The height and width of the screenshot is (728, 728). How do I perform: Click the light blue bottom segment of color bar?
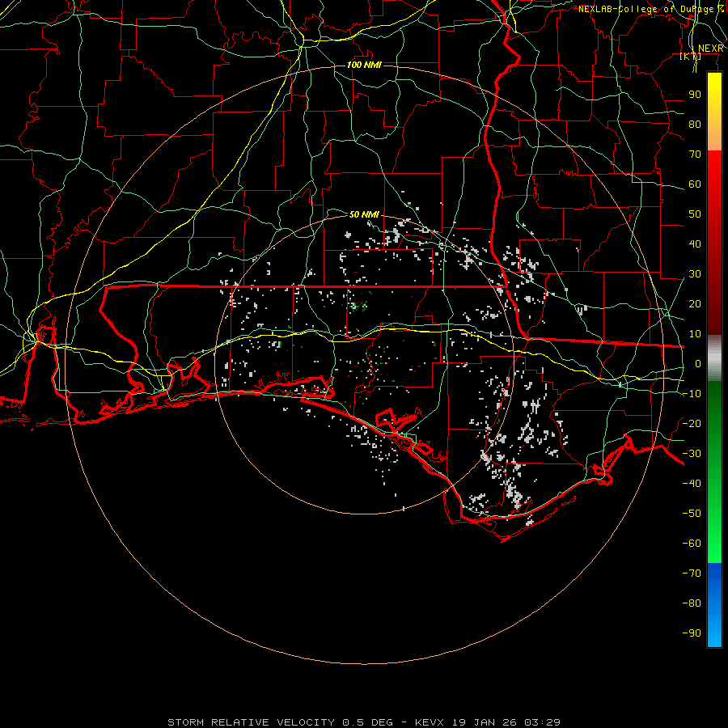[x=714, y=632]
